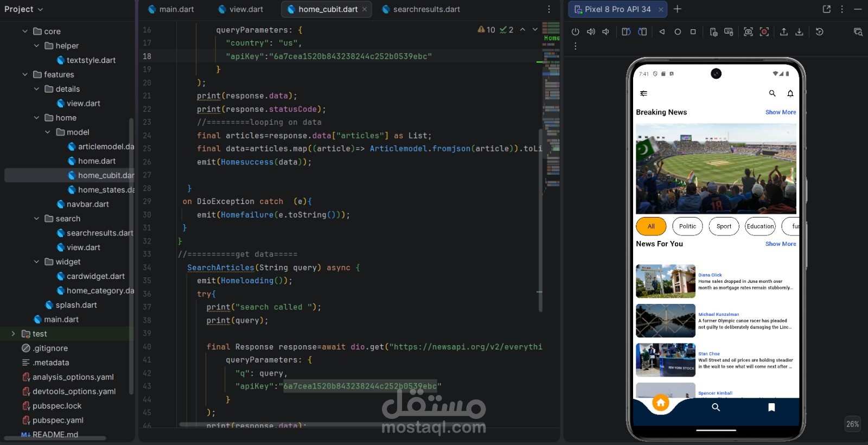Click Show More next to Breaking News
Image resolution: width=868 pixels, height=445 pixels.
[x=781, y=112]
